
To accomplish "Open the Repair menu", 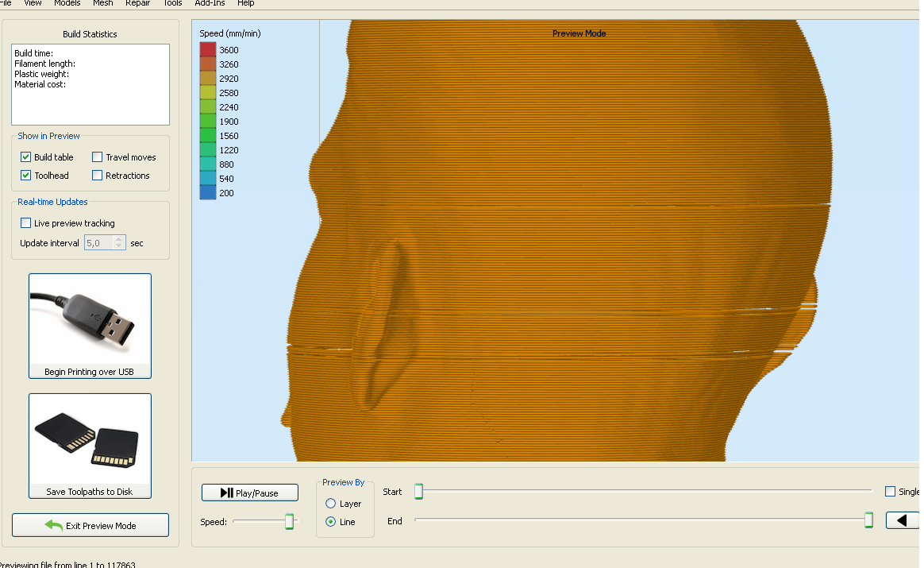I will (138, 3).
